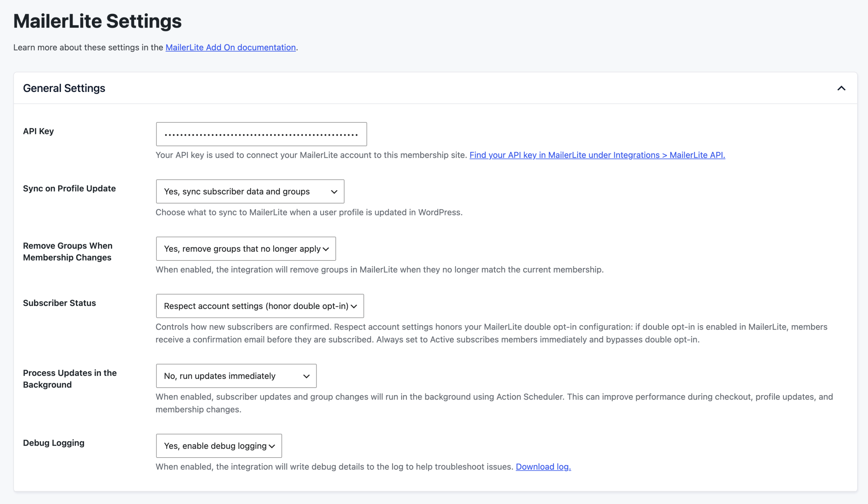Click the Subscriber Status label
Viewport: 868px width, 504px height.
click(x=59, y=303)
